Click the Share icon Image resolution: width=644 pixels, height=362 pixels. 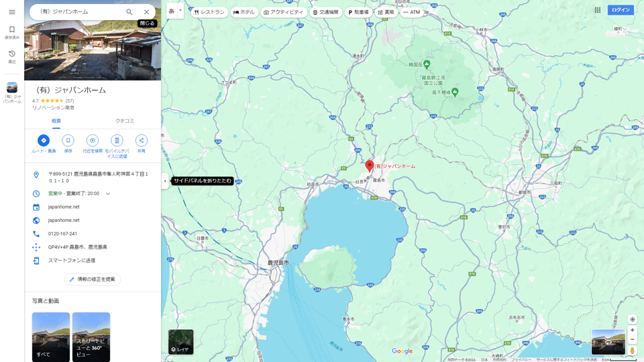pyautogui.click(x=141, y=140)
